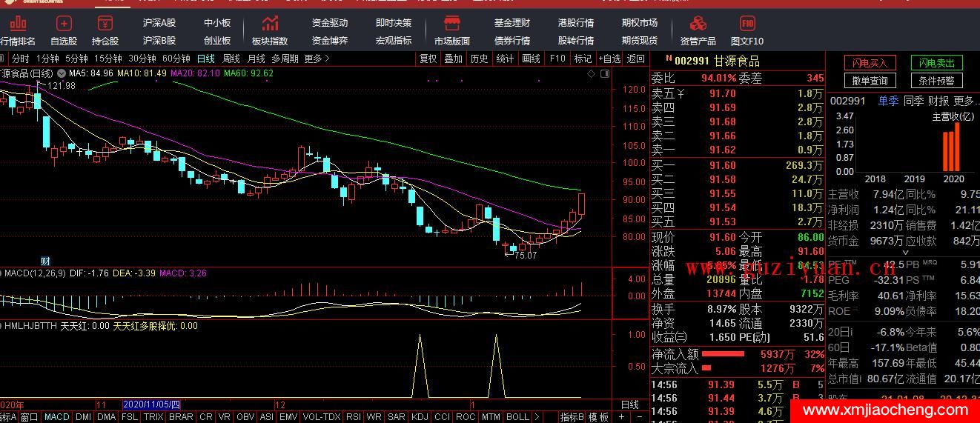Expand the 更多 timeframe options
This screenshot has width=980, height=423.
pyautogui.click(x=317, y=59)
